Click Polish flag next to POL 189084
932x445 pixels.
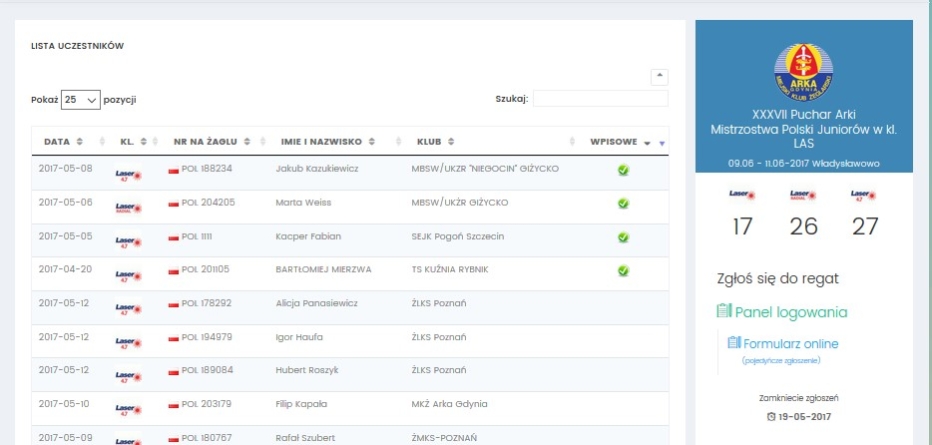point(174,371)
